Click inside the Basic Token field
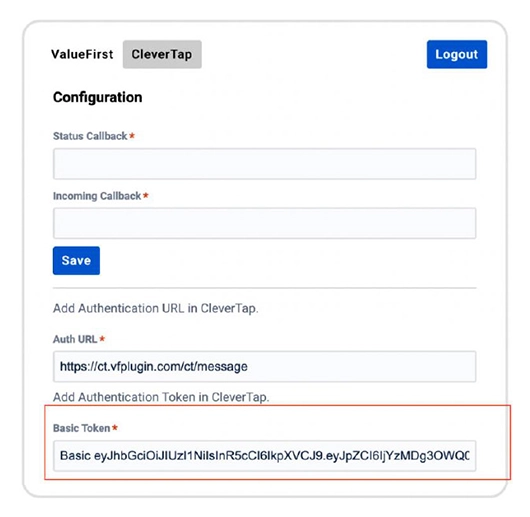 (264, 456)
